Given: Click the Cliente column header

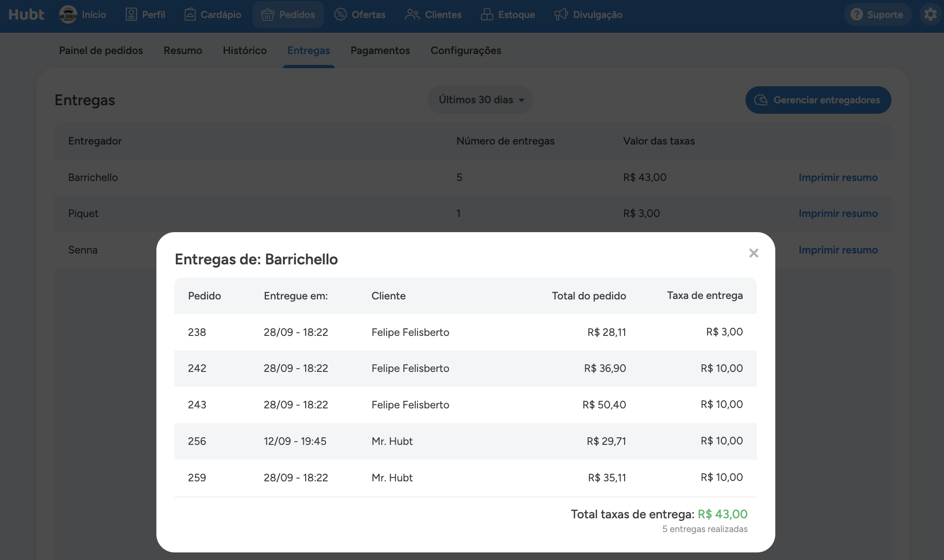Looking at the screenshot, I should coord(389,296).
